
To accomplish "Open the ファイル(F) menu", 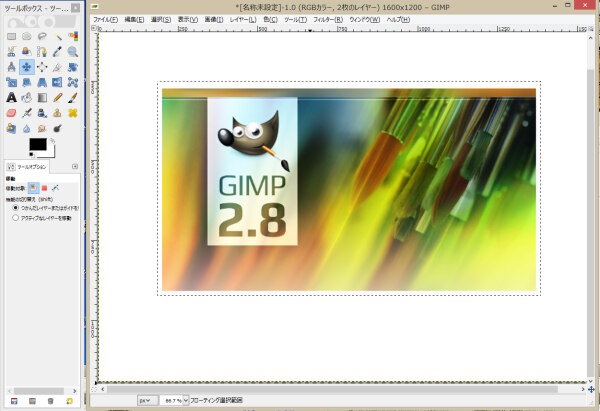I will (105, 20).
